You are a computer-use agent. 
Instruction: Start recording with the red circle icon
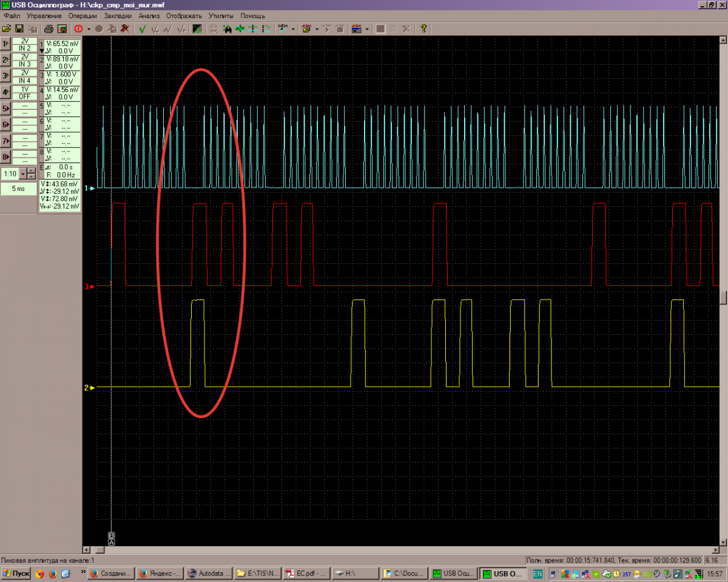(x=78, y=28)
